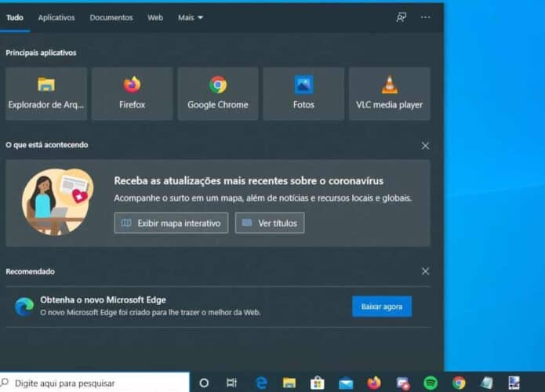The image size is (545, 392).
Task: Open legacy Edge from the taskbar
Action: coord(261,383)
